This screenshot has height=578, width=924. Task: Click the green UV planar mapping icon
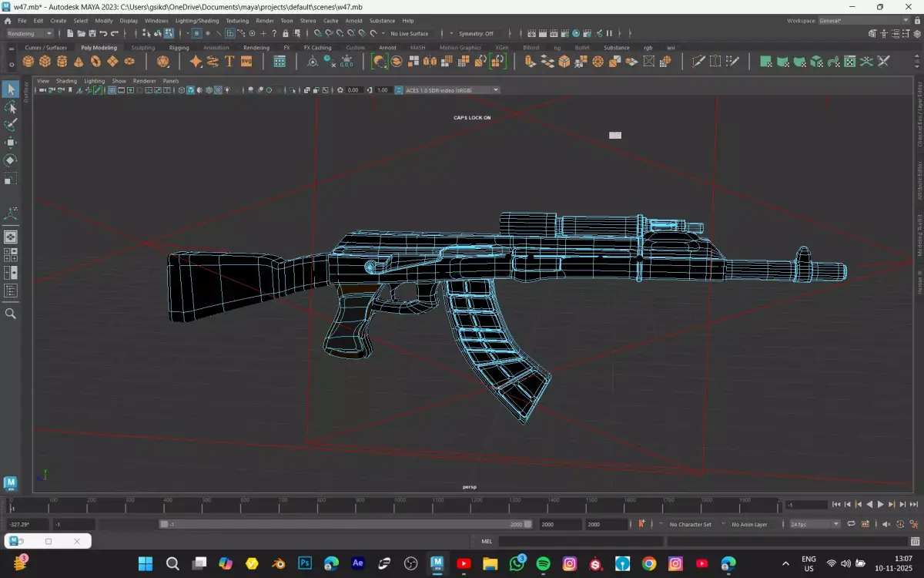[765, 62]
